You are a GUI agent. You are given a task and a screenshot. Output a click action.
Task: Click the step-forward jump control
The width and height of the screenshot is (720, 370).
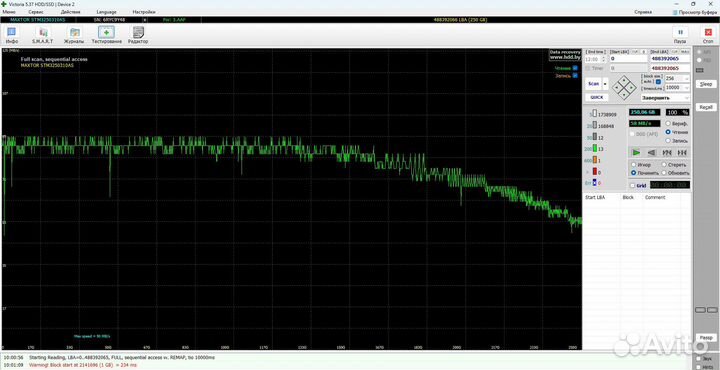click(x=682, y=152)
